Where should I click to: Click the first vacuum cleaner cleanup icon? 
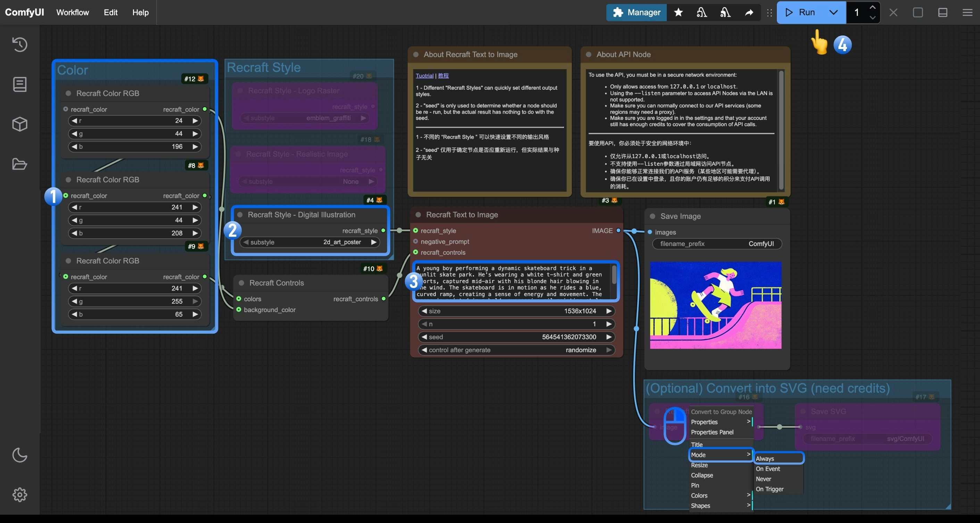click(701, 13)
